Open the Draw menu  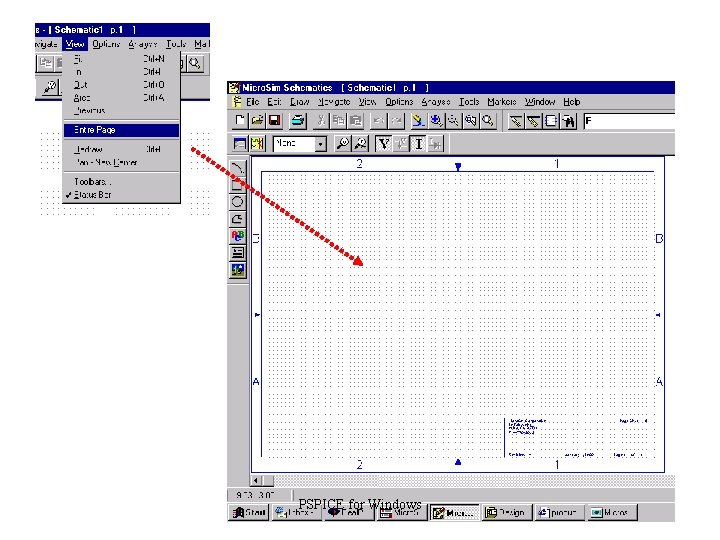point(299,102)
